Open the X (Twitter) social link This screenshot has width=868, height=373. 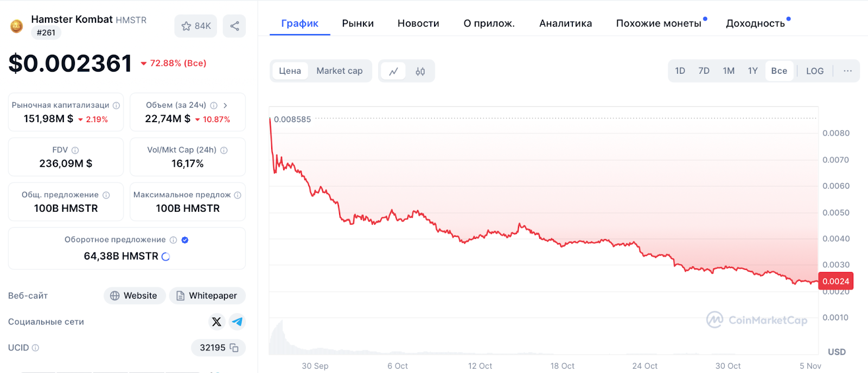click(x=216, y=322)
